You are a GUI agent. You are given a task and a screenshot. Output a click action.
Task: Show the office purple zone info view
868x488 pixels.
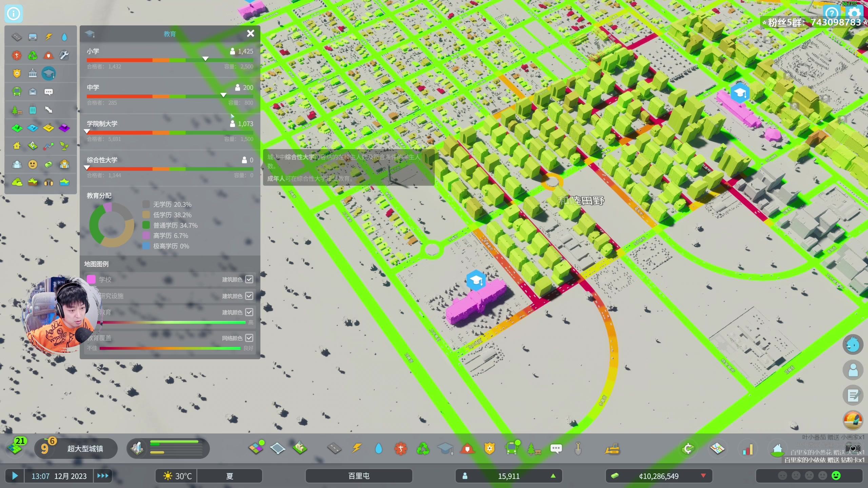click(64, 128)
